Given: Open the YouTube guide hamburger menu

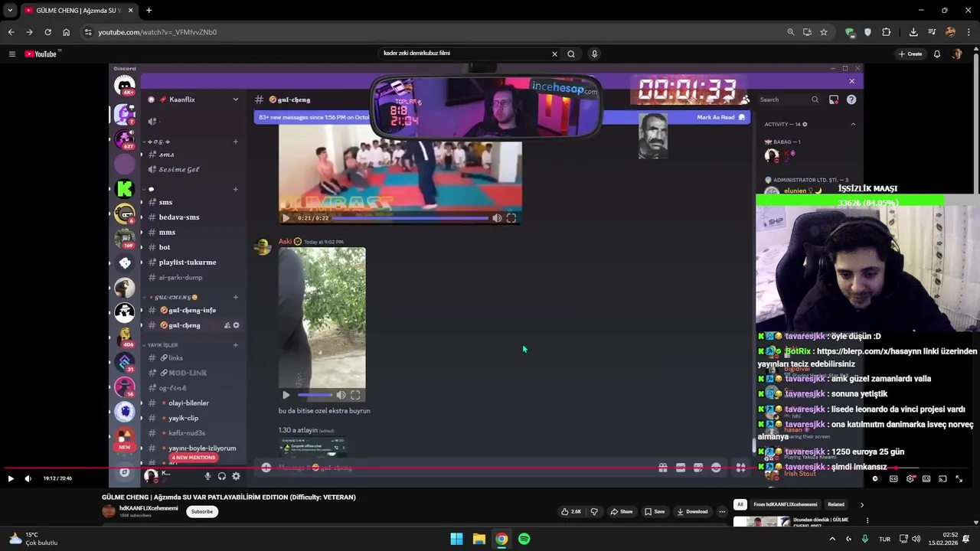Looking at the screenshot, I should coord(11,54).
